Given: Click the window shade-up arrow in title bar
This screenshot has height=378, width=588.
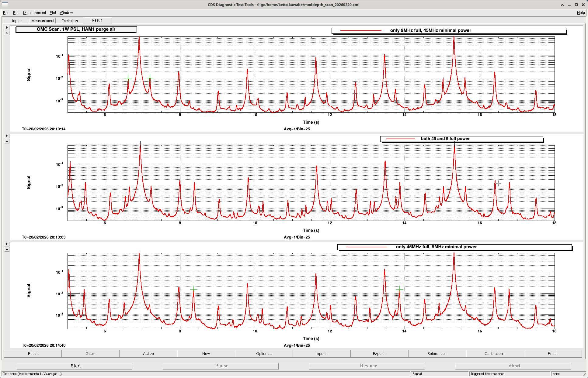Looking at the screenshot, I should click(562, 5).
